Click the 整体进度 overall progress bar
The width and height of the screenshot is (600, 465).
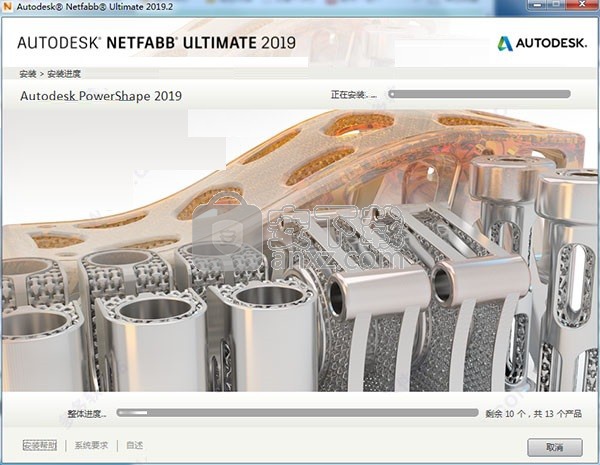pos(297,413)
